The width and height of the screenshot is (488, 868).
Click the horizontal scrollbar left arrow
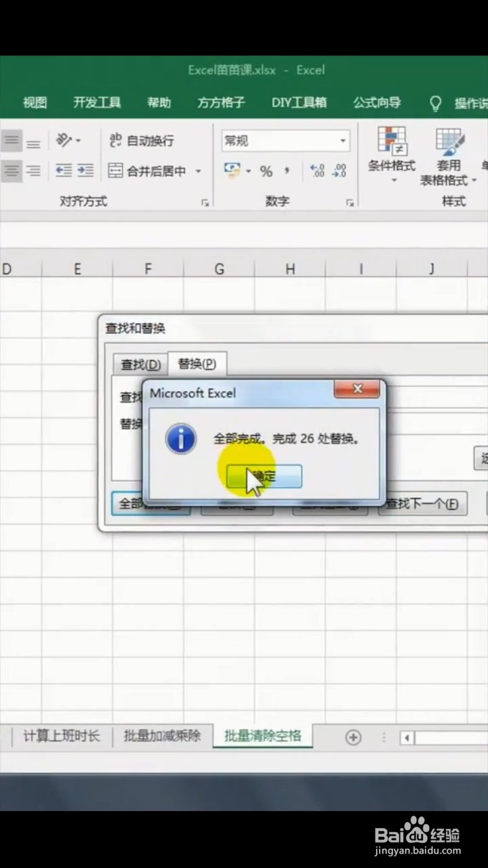coord(407,738)
